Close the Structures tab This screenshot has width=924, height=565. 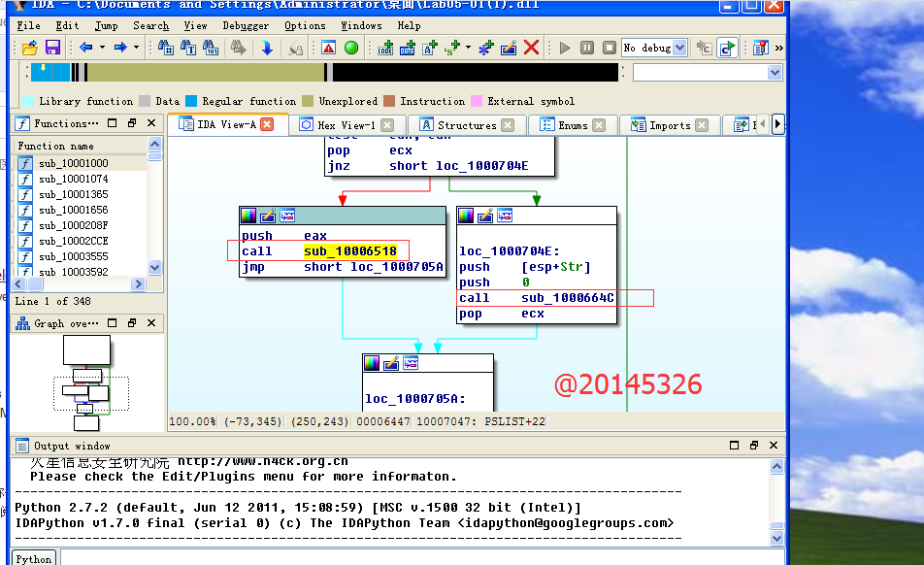[x=514, y=125]
